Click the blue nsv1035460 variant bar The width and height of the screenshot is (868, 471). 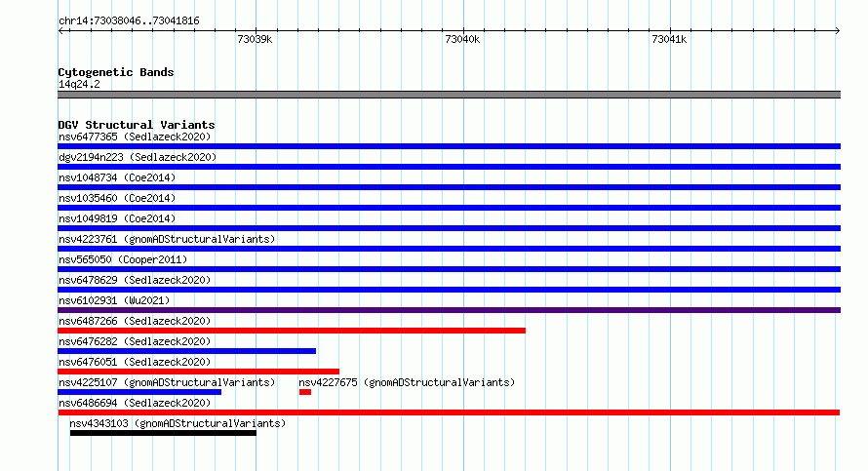(449, 208)
